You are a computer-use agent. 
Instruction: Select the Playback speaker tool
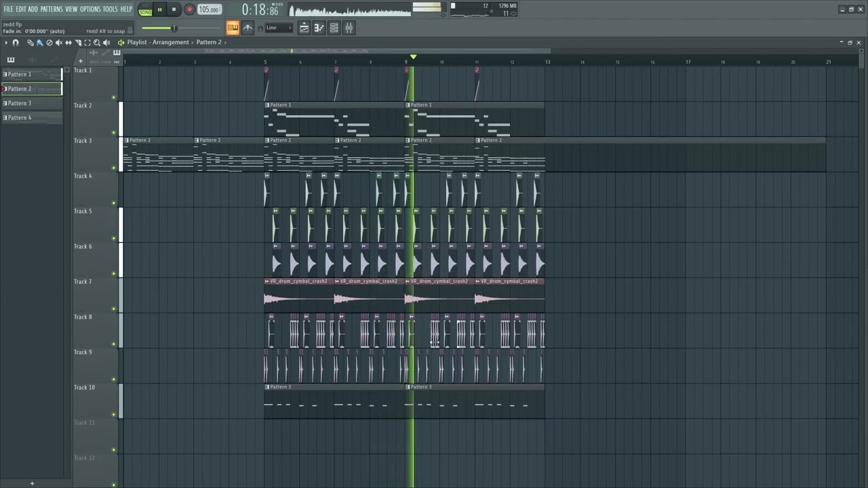tap(106, 43)
